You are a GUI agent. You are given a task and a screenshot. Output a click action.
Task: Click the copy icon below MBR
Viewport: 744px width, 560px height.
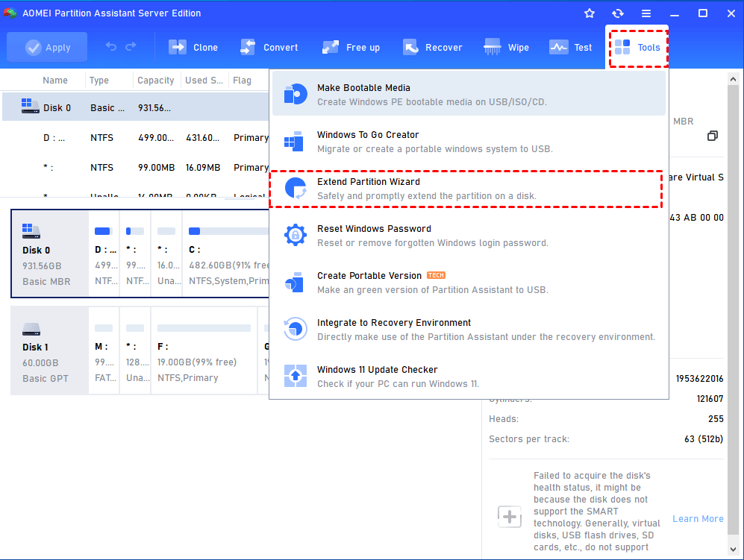coord(712,136)
